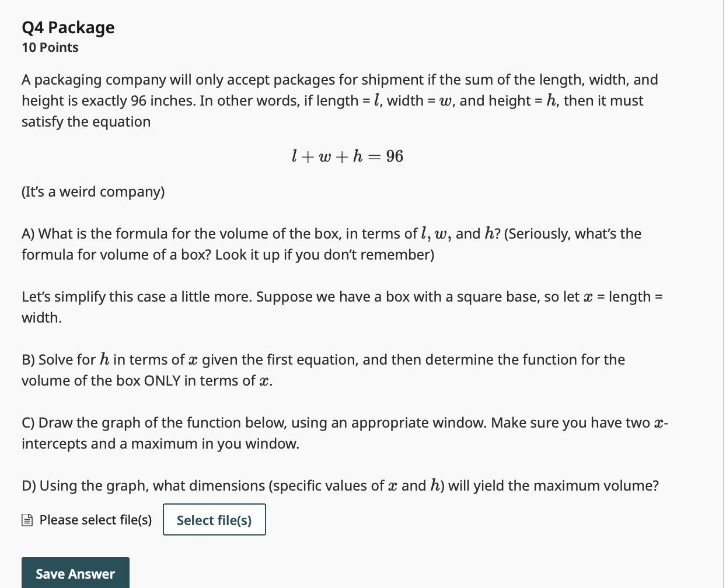Select the phrase It's a weird company

click(93, 191)
